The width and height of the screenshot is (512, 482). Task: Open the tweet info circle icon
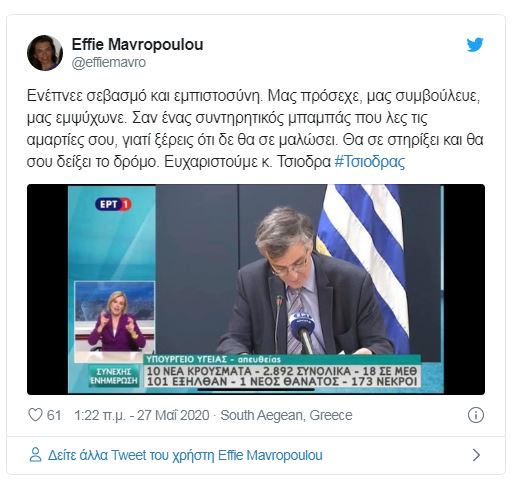tap(476, 415)
